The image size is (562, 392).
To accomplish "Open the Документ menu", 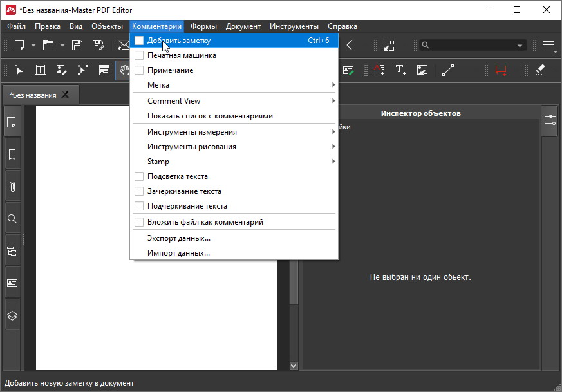I will click(243, 26).
